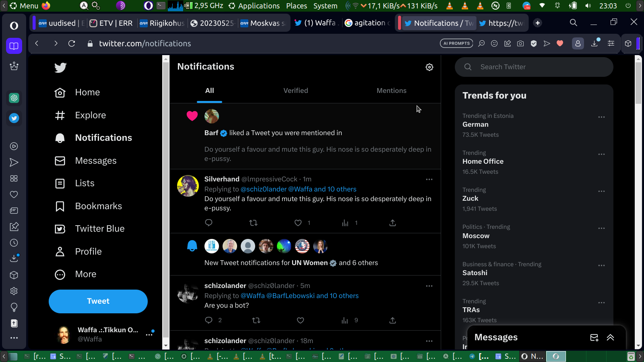Compose a new message from Messages drawer
This screenshot has width=644, height=362.
click(594, 337)
